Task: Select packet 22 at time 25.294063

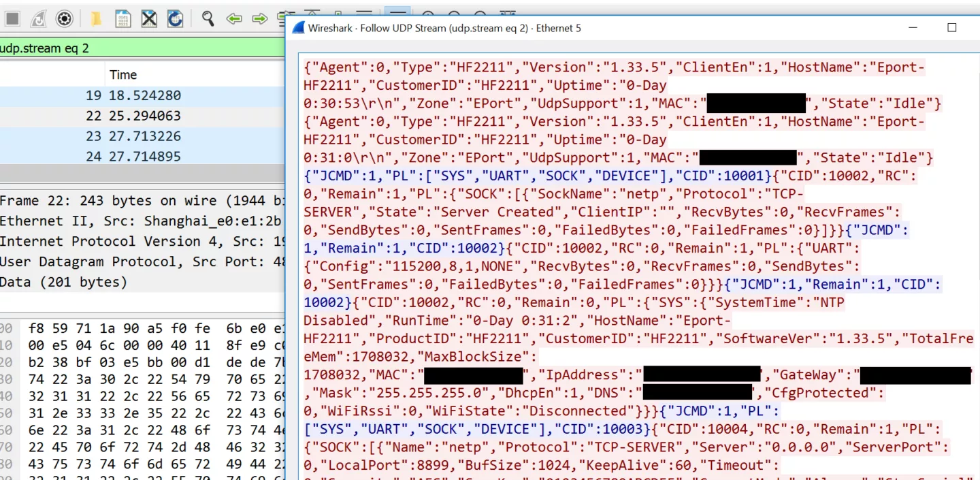Action: (x=142, y=116)
